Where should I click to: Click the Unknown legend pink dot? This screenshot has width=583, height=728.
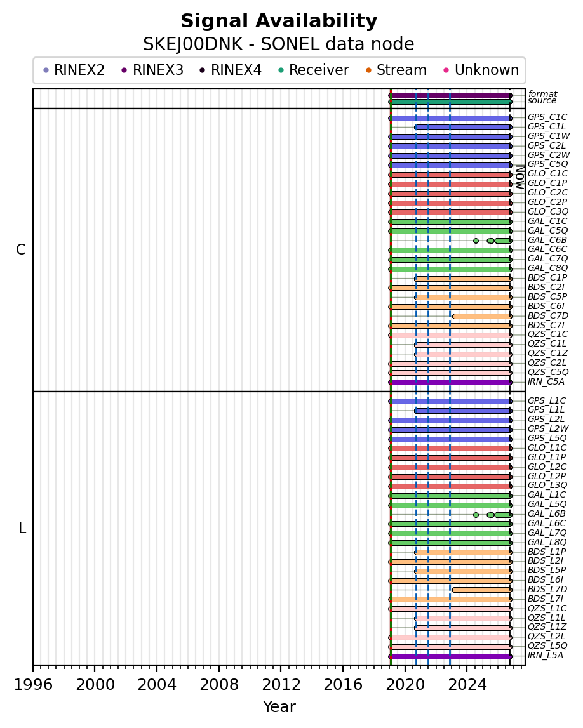[x=446, y=70]
